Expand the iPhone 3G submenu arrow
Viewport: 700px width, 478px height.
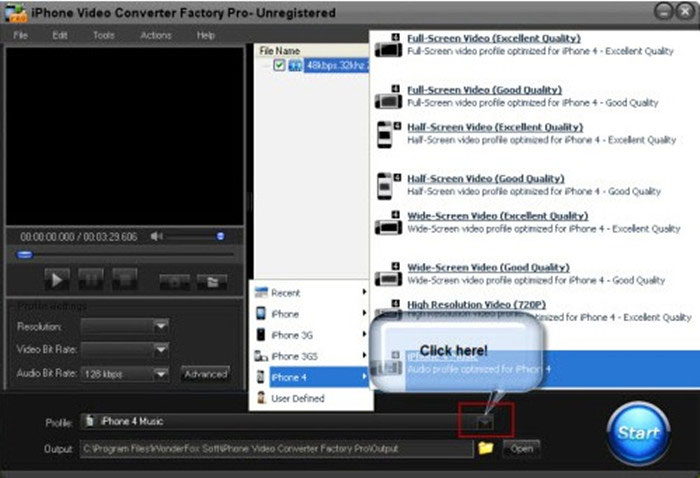364,334
